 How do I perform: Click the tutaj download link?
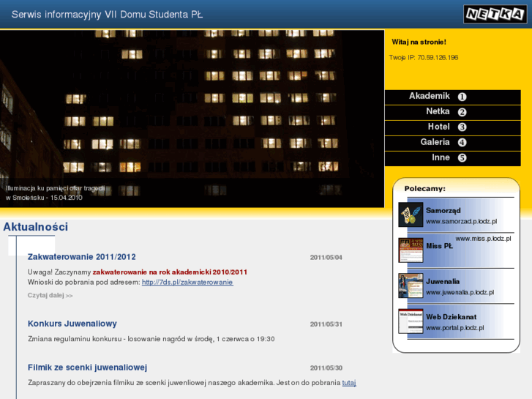point(349,383)
